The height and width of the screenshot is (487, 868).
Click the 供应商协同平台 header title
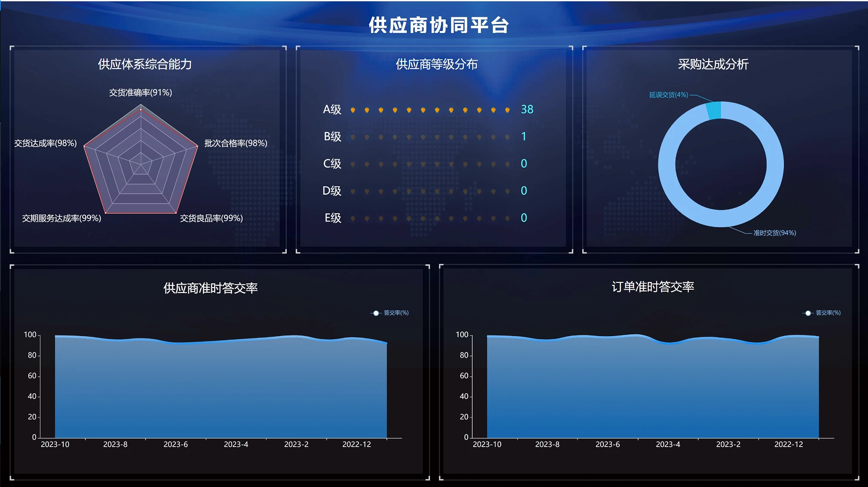pos(439,25)
